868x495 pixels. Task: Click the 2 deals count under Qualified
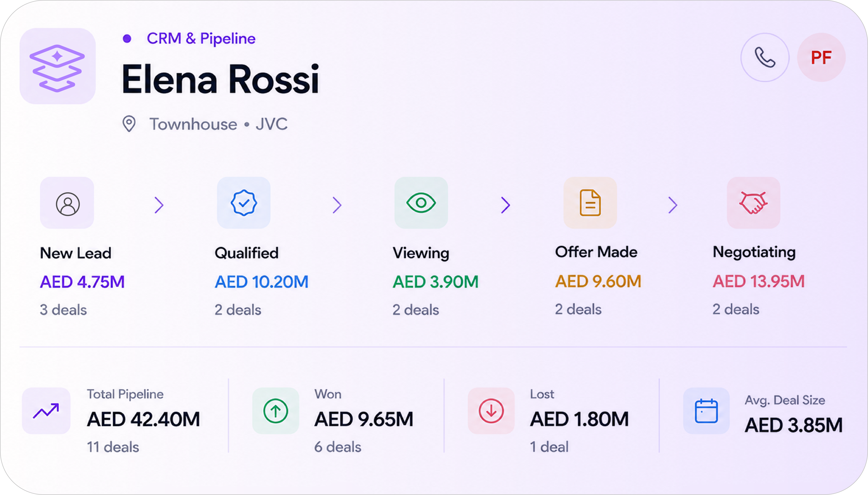coord(238,310)
